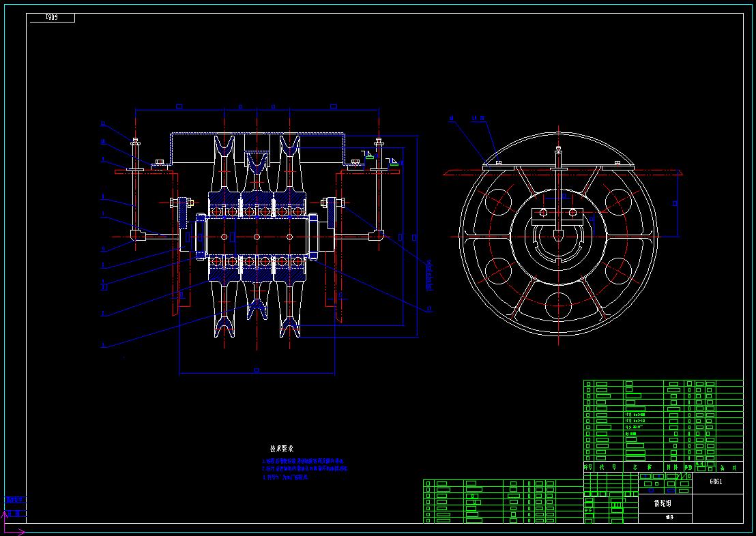Viewport: 756px width, 536px height.
Task: Click technical requirement line numbered 2
Action: (x=304, y=468)
